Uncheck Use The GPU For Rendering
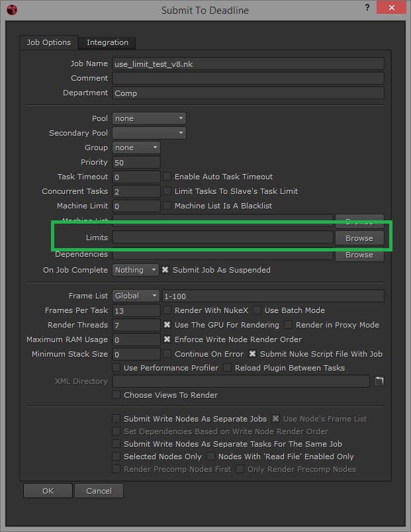Screen dimensions: 411x532 tap(167, 325)
